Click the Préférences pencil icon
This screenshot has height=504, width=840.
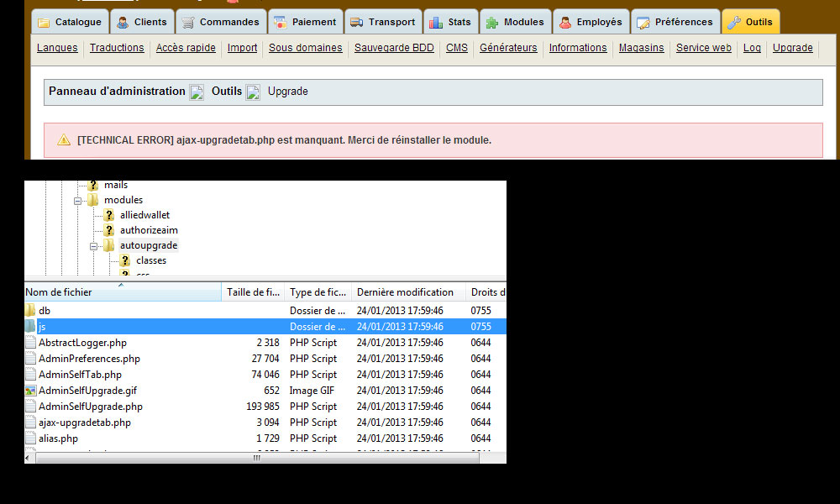(643, 23)
